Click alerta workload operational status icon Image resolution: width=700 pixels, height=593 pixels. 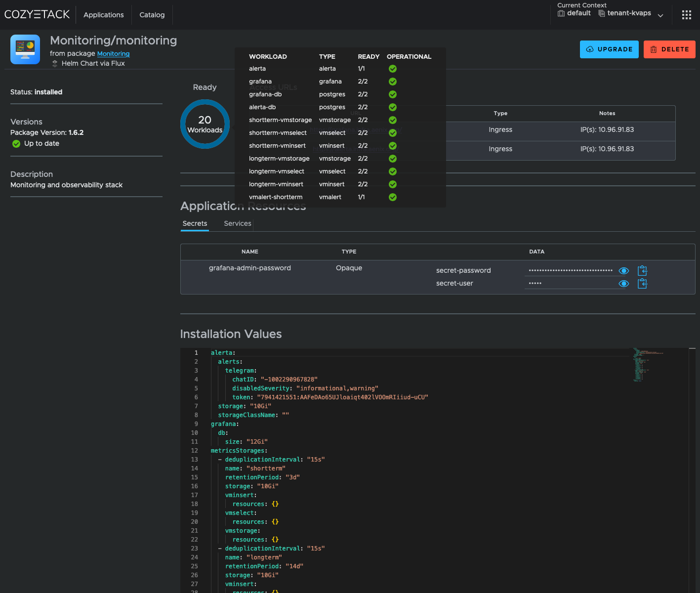[393, 69]
